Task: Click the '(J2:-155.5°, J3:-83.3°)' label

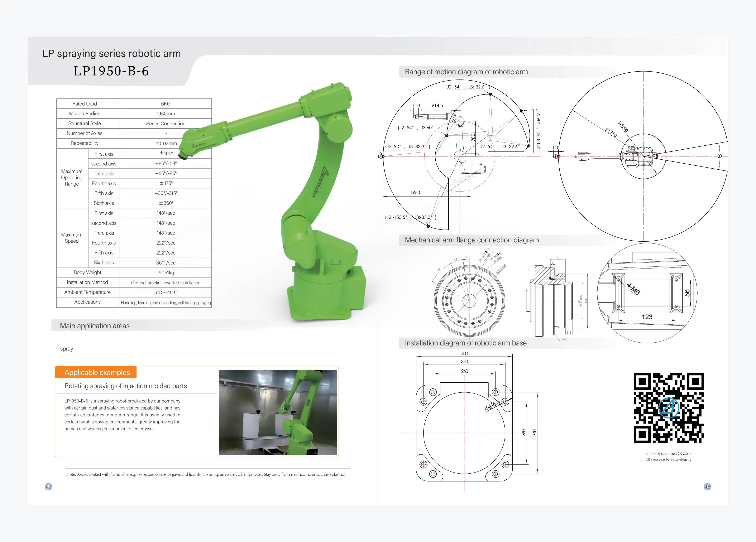Action: click(411, 217)
